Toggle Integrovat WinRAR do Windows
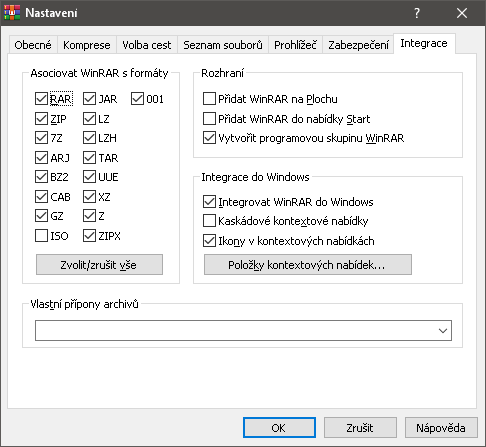Image resolution: width=486 pixels, height=447 pixels. (209, 202)
